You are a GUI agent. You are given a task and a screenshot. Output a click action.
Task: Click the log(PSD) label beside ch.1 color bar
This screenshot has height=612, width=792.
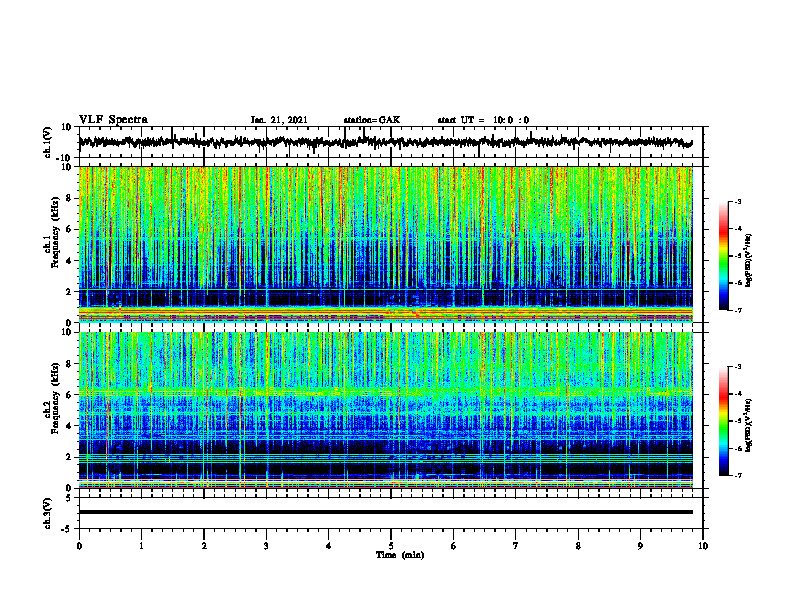pos(749,261)
